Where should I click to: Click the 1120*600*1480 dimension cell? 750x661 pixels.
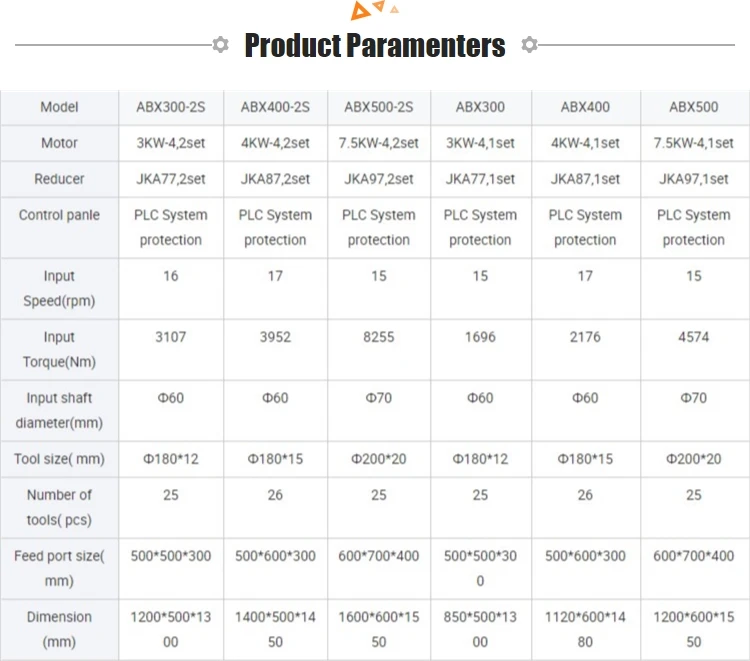[585, 629]
